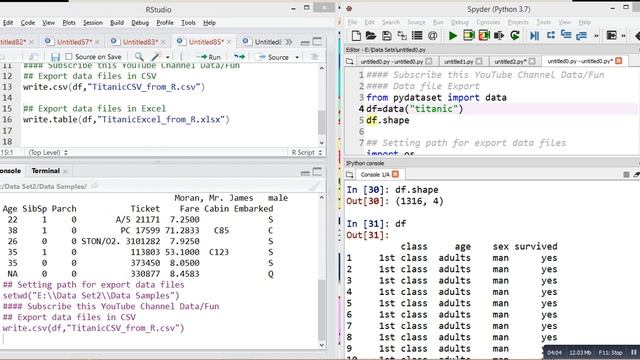This screenshot has height=360, width=640.
Task: Show more RStudio tabs with double chevron
Action: pyautogui.click(x=289, y=42)
